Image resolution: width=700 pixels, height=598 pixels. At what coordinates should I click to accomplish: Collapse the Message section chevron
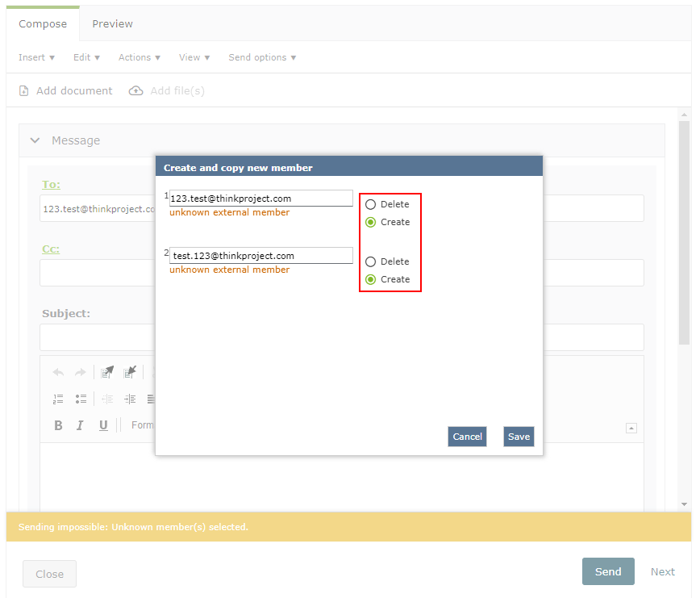click(x=35, y=140)
